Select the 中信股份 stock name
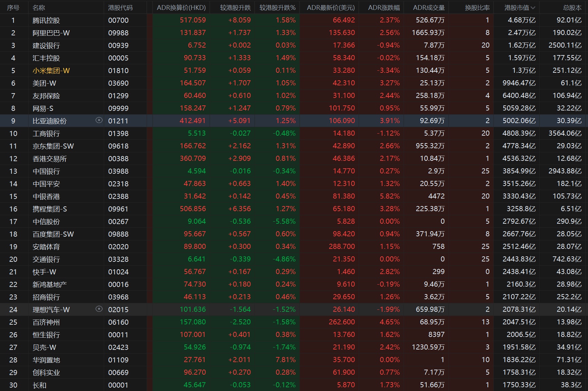The image size is (588, 391). (x=46, y=222)
